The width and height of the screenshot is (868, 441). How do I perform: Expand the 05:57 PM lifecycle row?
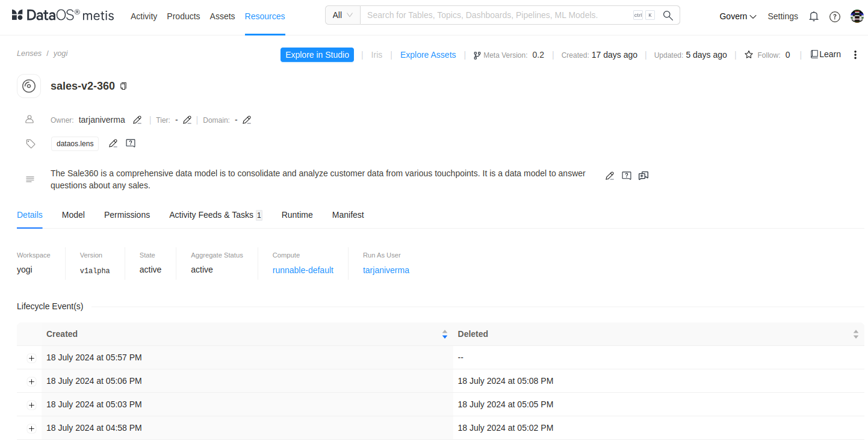point(31,358)
